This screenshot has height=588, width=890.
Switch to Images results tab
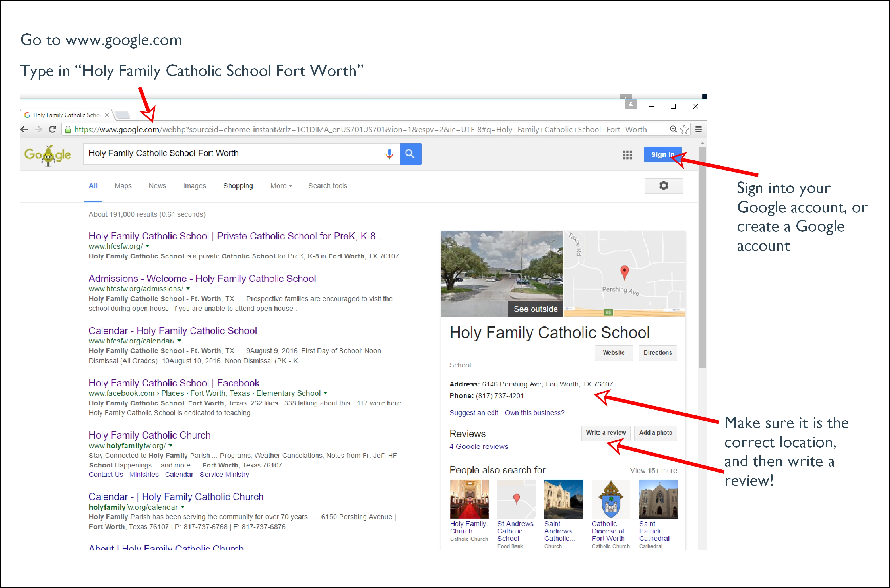coord(194,186)
